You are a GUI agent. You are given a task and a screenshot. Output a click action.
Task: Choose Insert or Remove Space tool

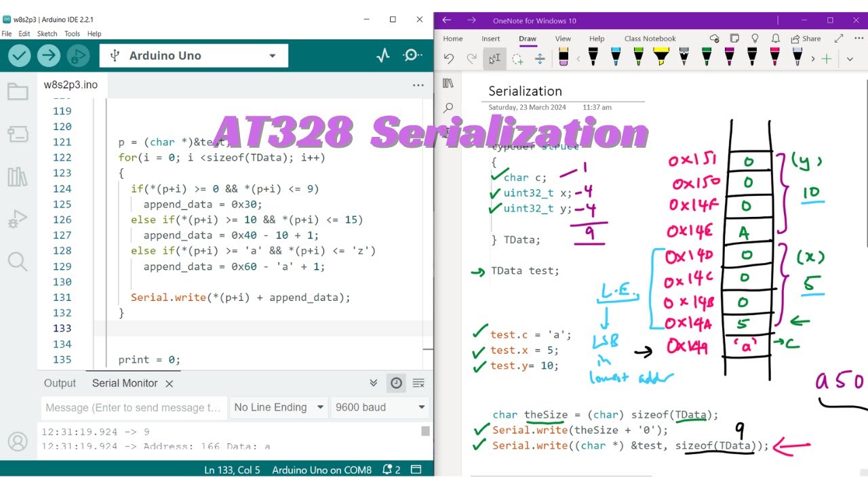[540, 59]
